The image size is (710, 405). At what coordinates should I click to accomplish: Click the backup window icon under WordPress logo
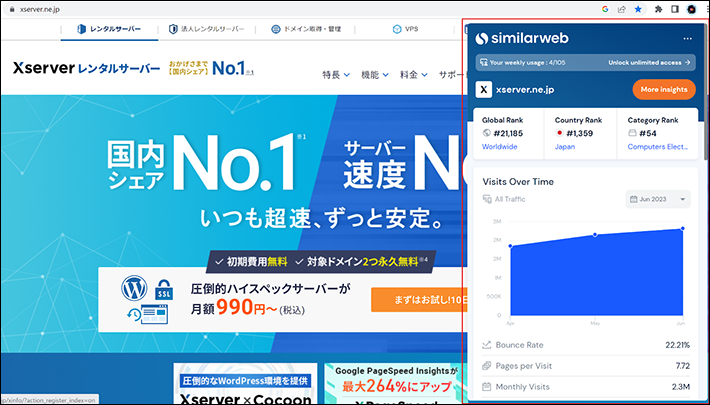click(148, 314)
